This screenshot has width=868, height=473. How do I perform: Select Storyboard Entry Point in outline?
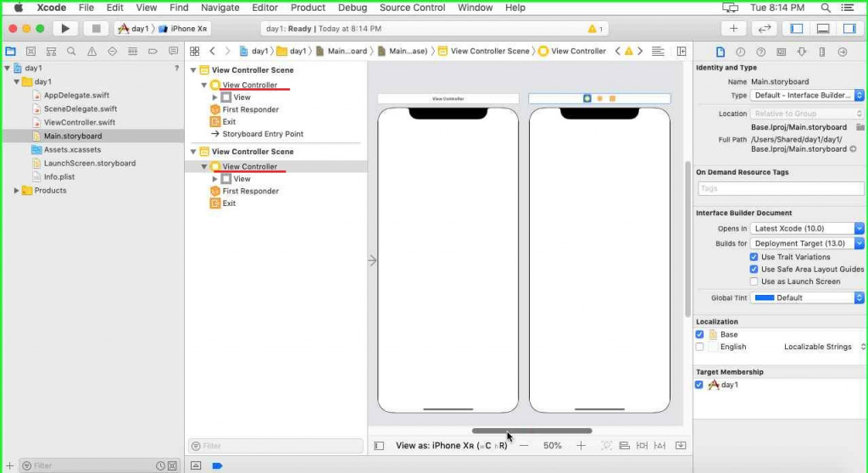[263, 134]
